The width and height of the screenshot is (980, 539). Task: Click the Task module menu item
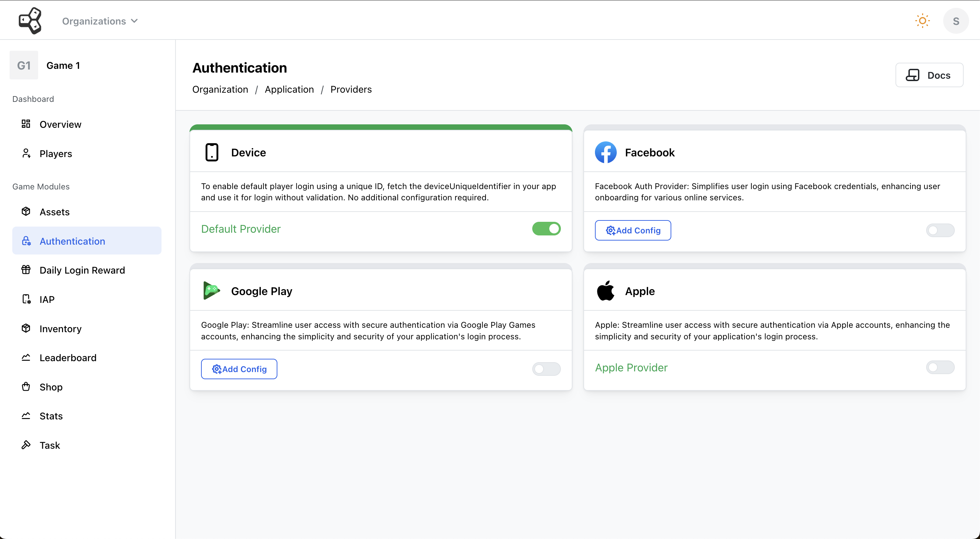pos(50,445)
